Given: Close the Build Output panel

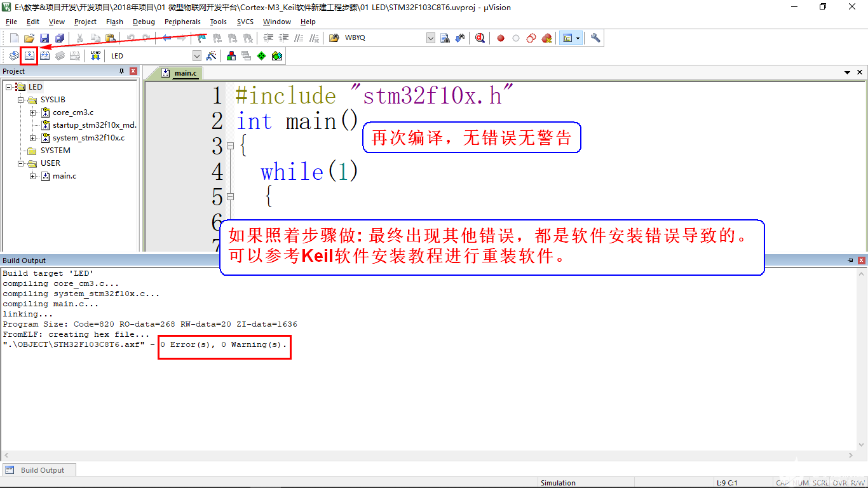Looking at the screenshot, I should [862, 261].
